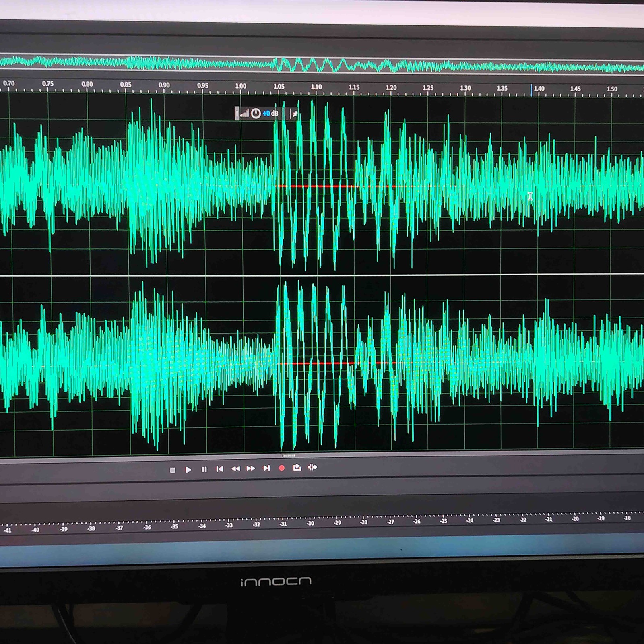Click the playhead marker near 1.40
The height and width of the screenshot is (644, 644).
(531, 89)
